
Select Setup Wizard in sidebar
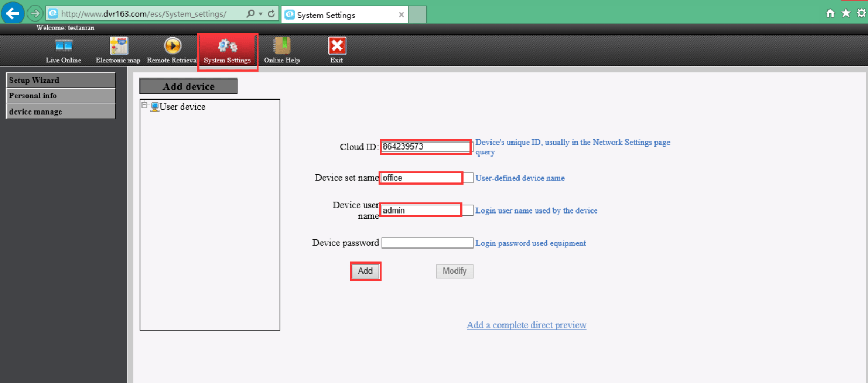click(x=60, y=80)
